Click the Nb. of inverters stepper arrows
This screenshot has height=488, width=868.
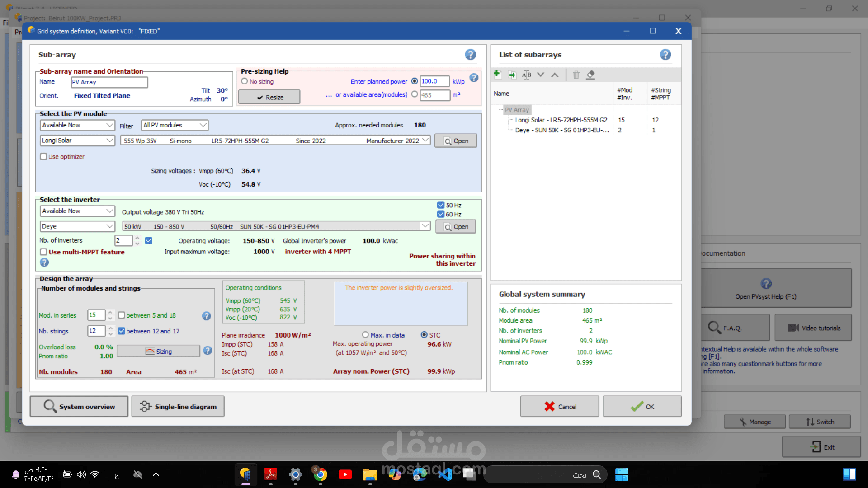(137, 240)
